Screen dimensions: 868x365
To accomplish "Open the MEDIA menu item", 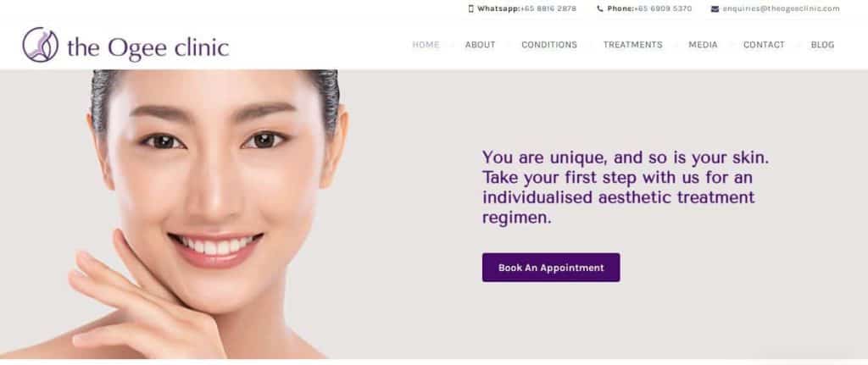I will tap(703, 45).
